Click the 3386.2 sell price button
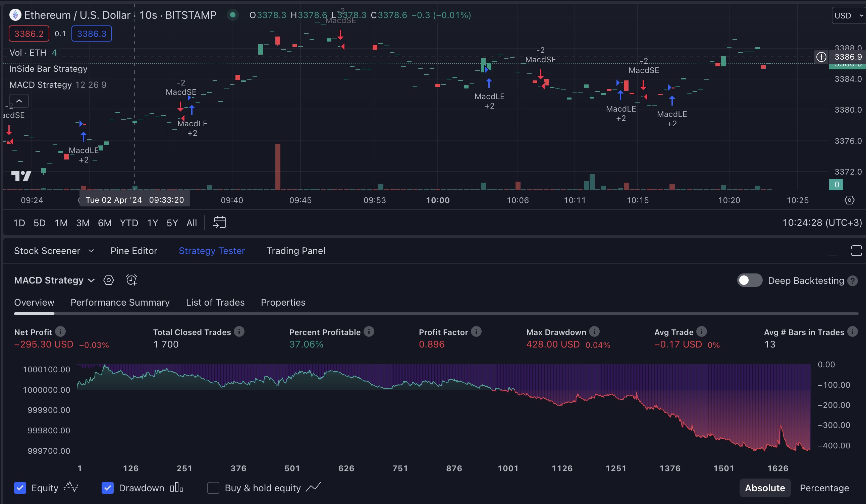Image resolution: width=866 pixels, height=504 pixels. point(29,34)
